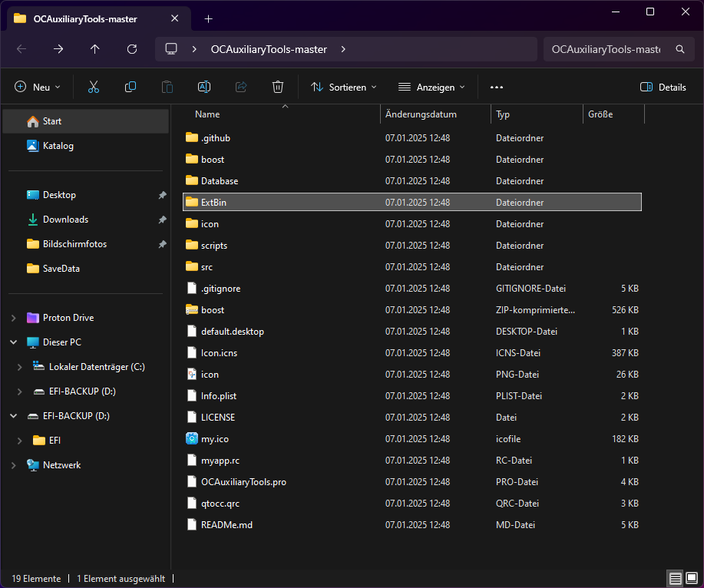This screenshot has height=588, width=704.
Task: Select the OCAuxiliaryTools-master tab
Action: tap(84, 18)
